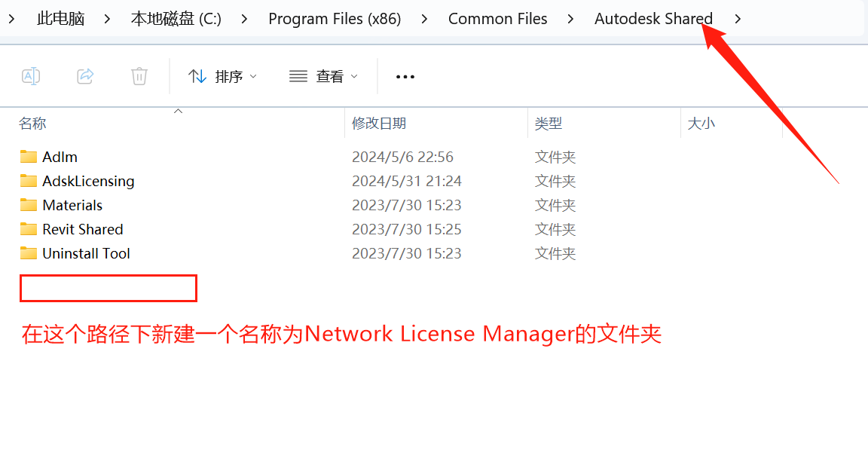The image size is (868, 468).
Task: Expand the breadcrumb chevron after Autodesk Shared
Action: coord(738,19)
